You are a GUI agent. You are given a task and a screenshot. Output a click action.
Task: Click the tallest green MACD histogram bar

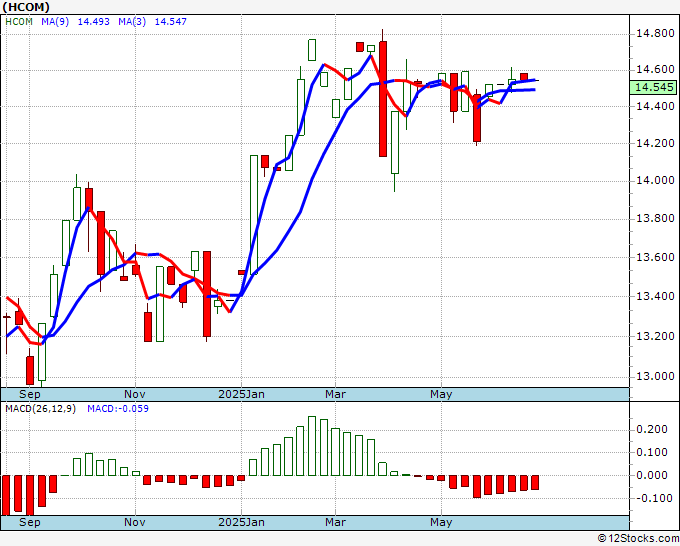312,446
